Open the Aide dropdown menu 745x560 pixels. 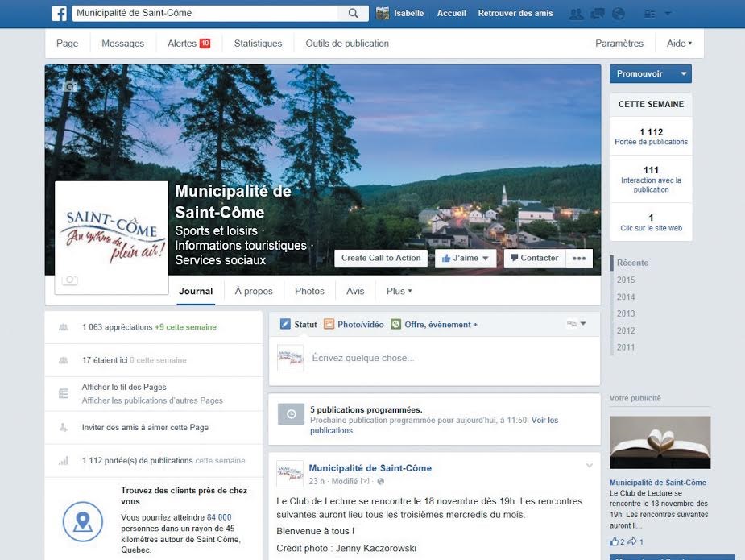pos(679,44)
